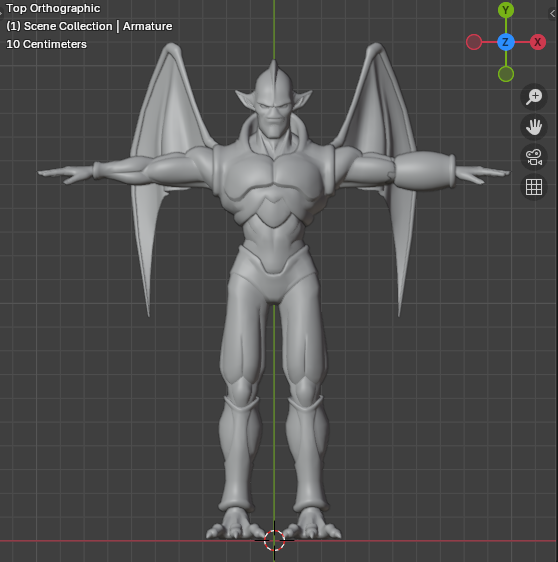558x562 pixels.
Task: Click the blue Z axis gizmo circle
Action: [x=506, y=42]
